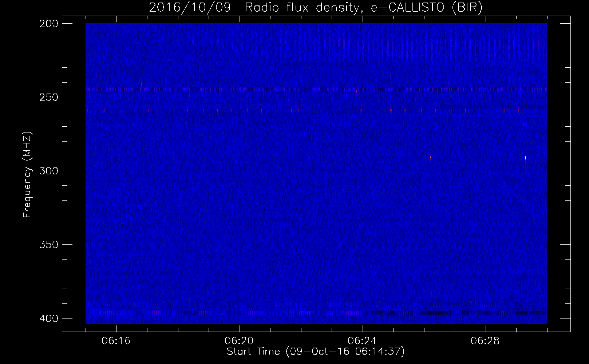Click the 250 frequency tick label
Image resolution: width=589 pixels, height=364 pixels.
pos(49,97)
